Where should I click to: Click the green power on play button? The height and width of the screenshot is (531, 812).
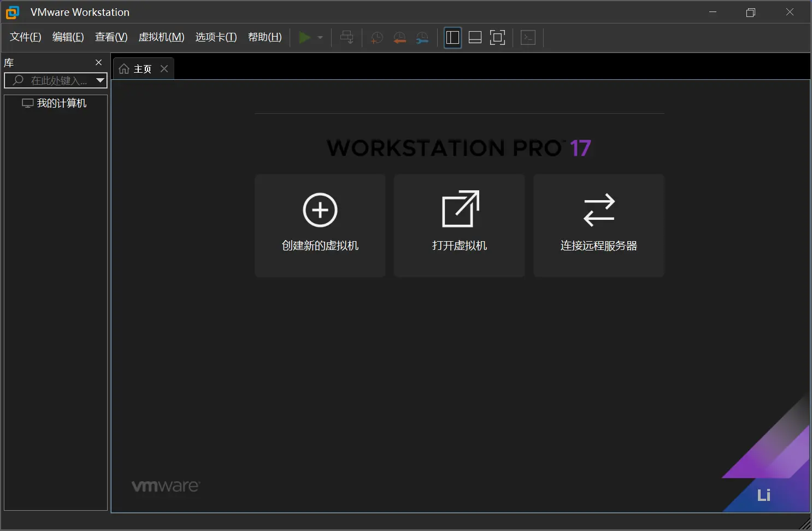[304, 38]
